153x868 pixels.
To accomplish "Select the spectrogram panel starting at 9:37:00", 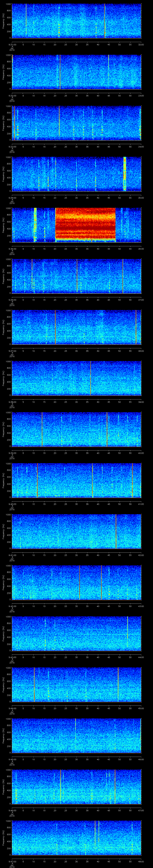I will tap(77, 327).
